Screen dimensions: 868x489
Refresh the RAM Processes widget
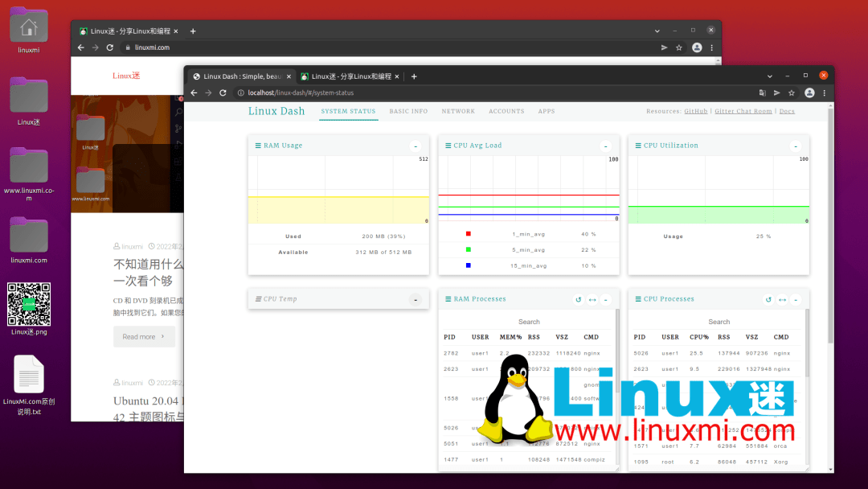click(x=578, y=300)
